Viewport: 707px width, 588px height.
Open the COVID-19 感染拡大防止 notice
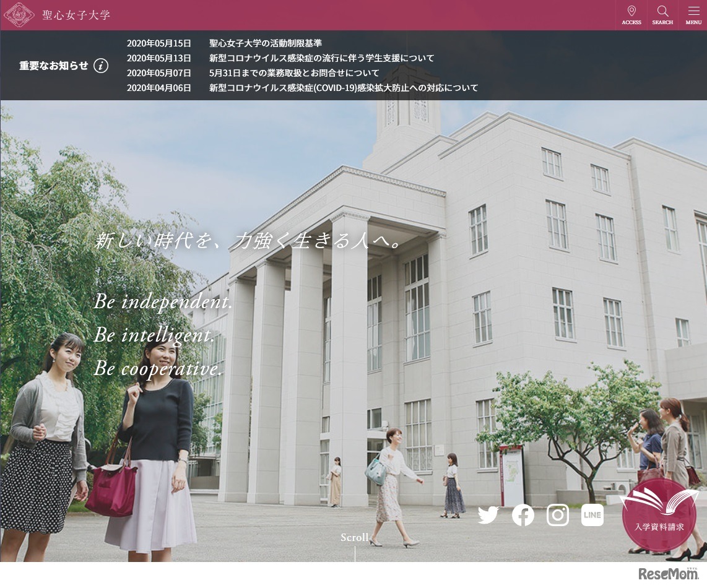point(343,88)
